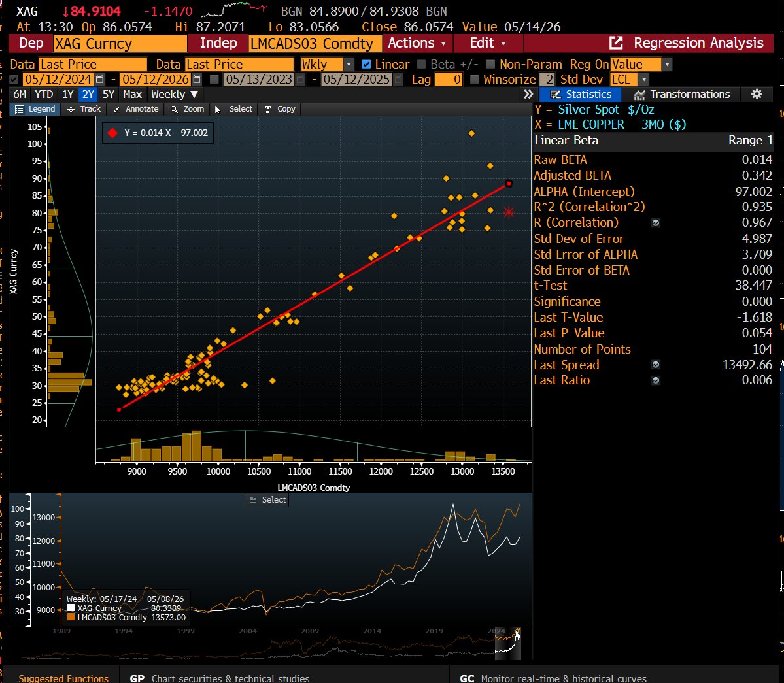Click the Max time range button
This screenshot has width=784, height=683.
[133, 94]
